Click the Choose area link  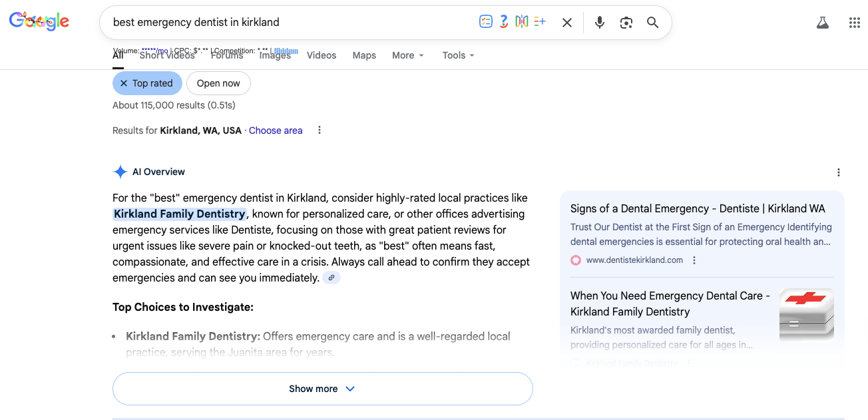click(275, 130)
